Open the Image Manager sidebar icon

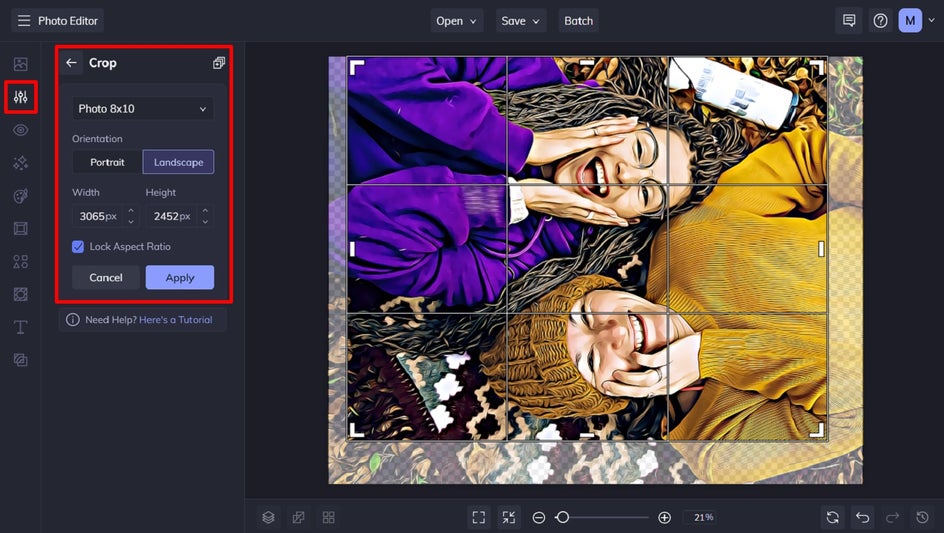[20, 64]
